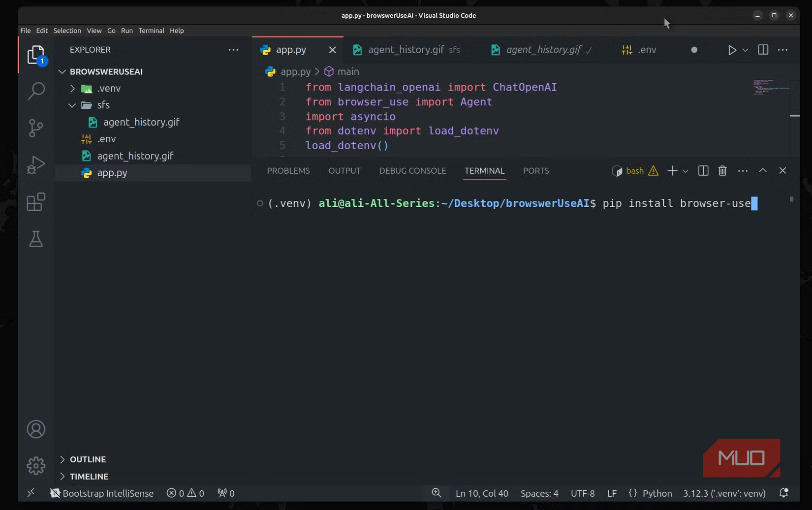Open the Testing flask icon

pos(36,239)
